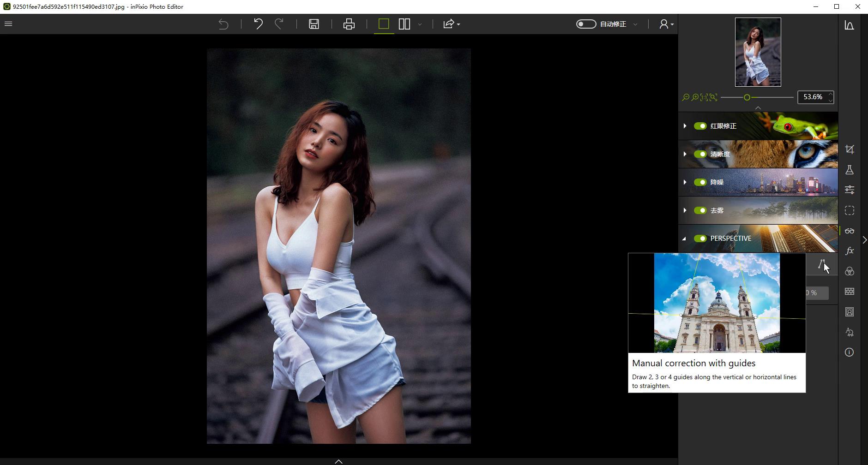Image resolution: width=868 pixels, height=465 pixels.
Task: Expand the 去雾 dehaze section
Action: (685, 210)
